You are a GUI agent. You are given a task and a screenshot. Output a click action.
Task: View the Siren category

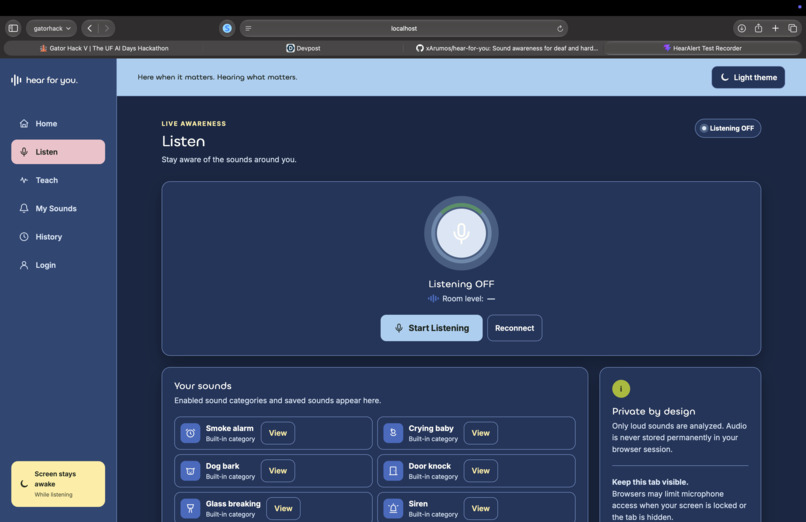[x=481, y=508]
